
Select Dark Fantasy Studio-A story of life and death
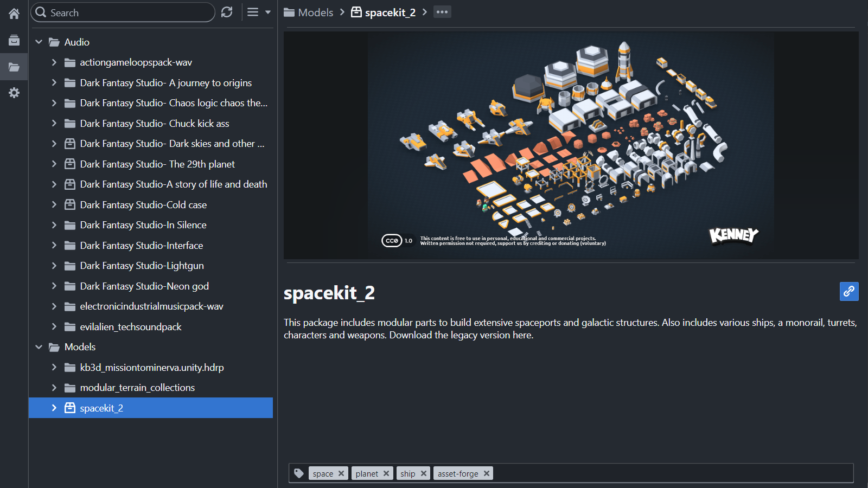pos(174,184)
